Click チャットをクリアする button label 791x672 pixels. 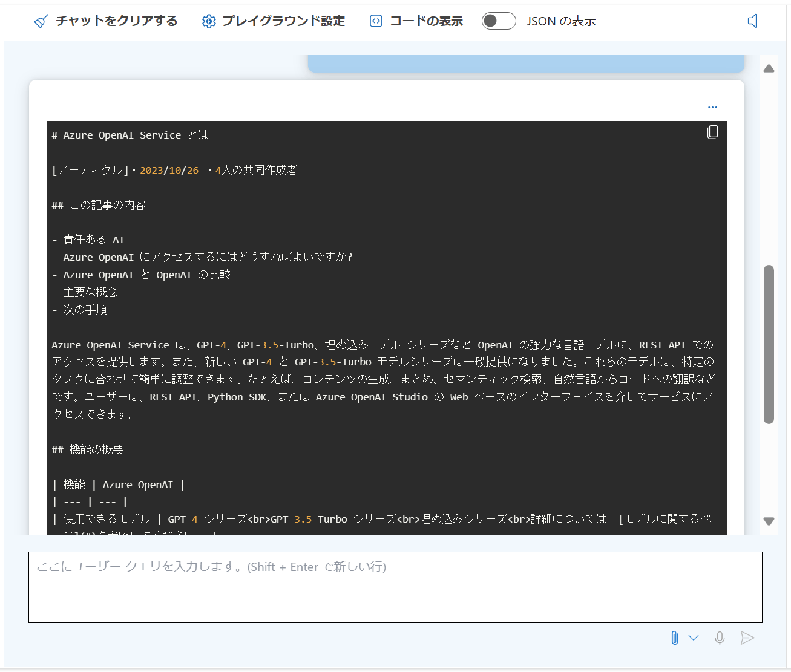tap(117, 21)
